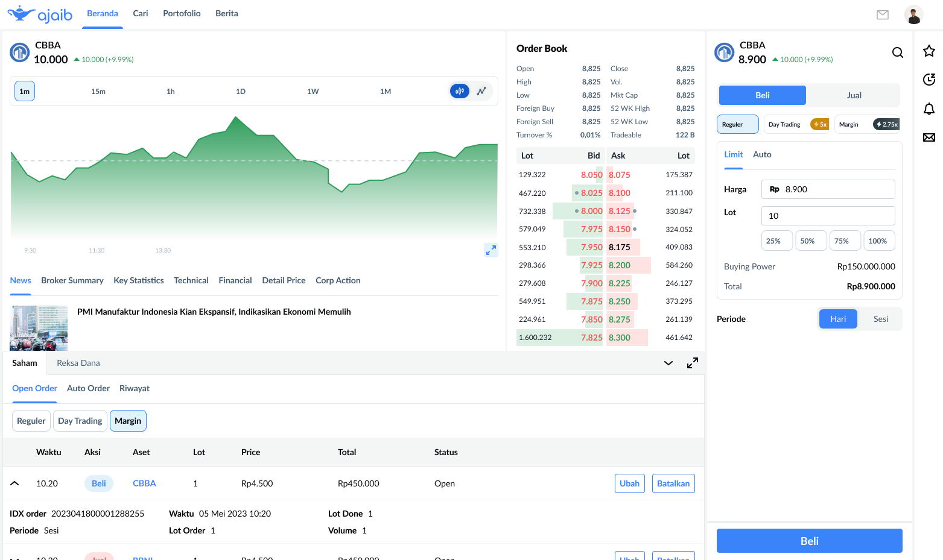Select the 1h chart interval

pos(171,92)
